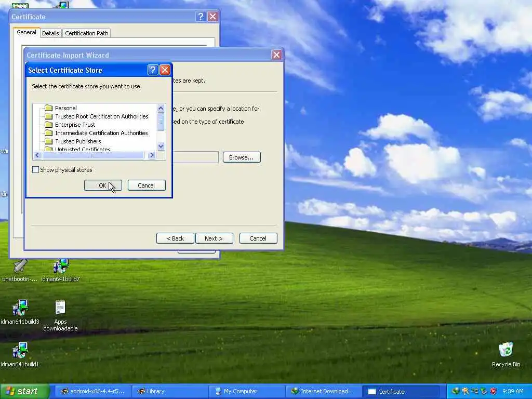The height and width of the screenshot is (399, 532).
Task: Close the Certificate window
Action: tap(212, 16)
